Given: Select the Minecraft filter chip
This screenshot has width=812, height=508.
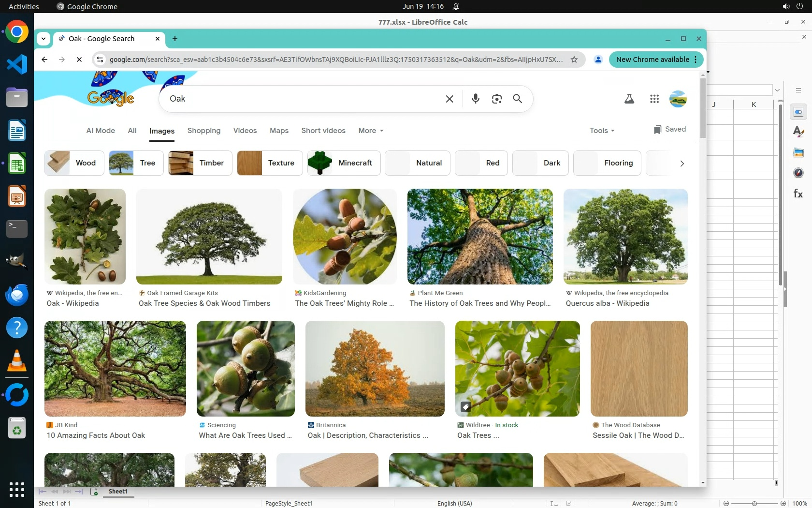Looking at the screenshot, I should [344, 163].
